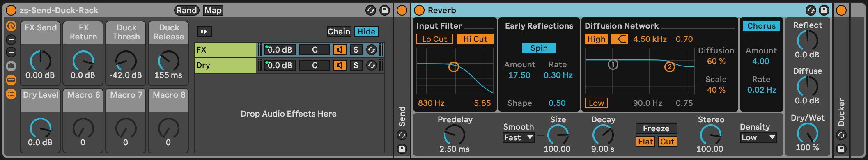The image size is (868, 160).
Task: Click the Predelay 2.50 ms value
Action: pos(454,149)
